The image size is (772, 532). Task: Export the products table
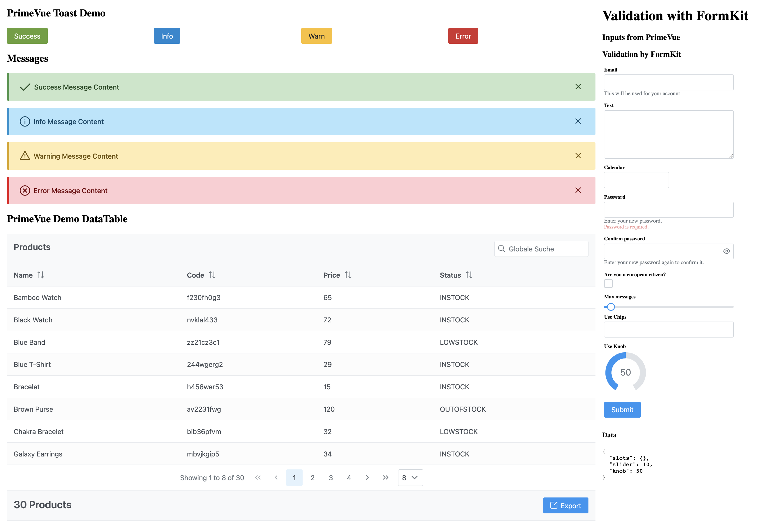tap(565, 506)
